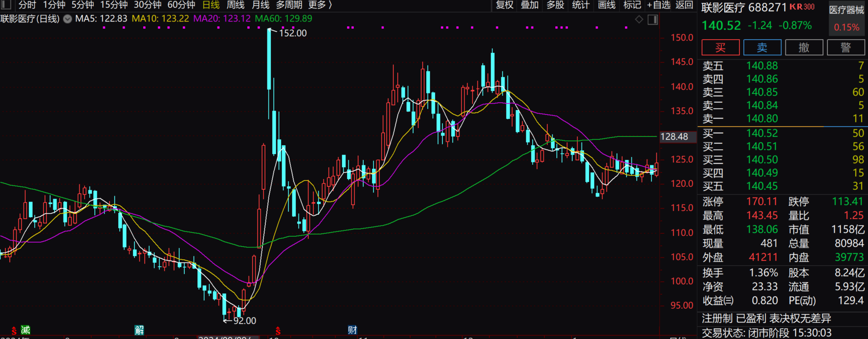Switch to the 分时 chart tab
Viewport: 868px width, 339px height.
click(27, 5)
